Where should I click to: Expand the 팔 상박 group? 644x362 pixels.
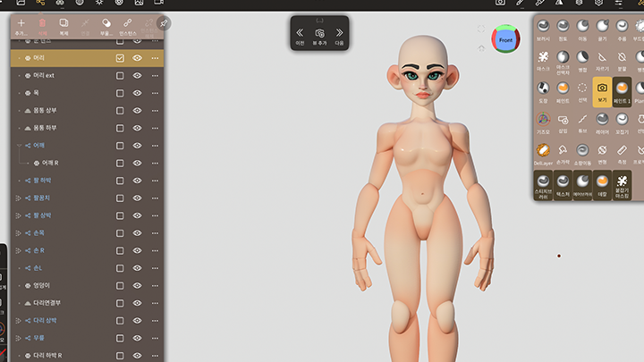pos(19,215)
